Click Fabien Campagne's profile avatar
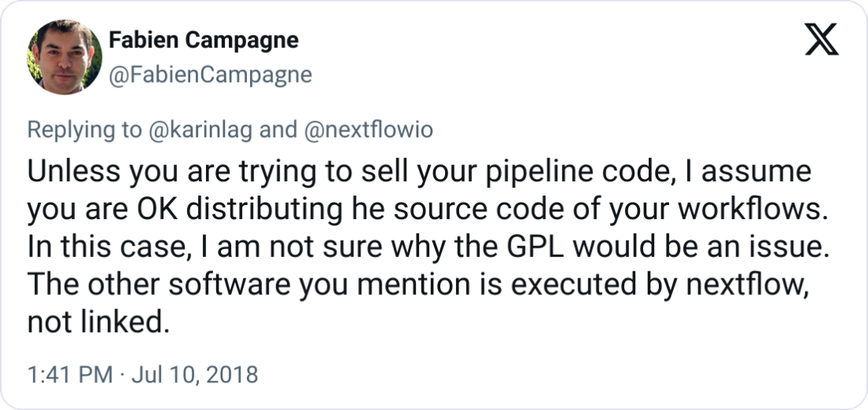The width and height of the screenshot is (868, 410). [64, 57]
